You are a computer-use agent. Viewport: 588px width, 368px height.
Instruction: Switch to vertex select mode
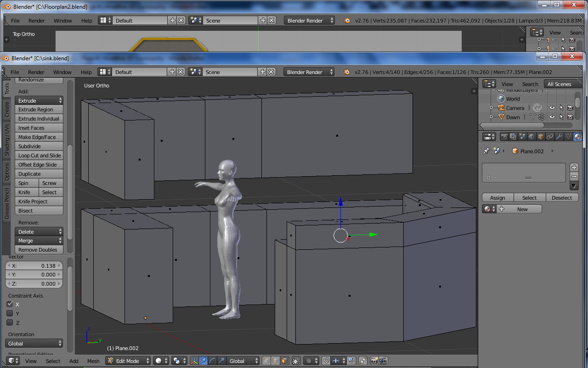(x=266, y=361)
